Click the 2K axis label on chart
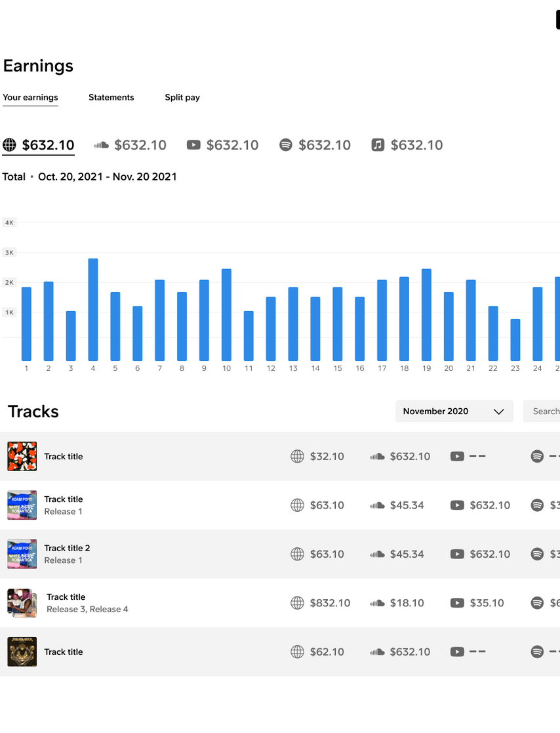 point(9,282)
